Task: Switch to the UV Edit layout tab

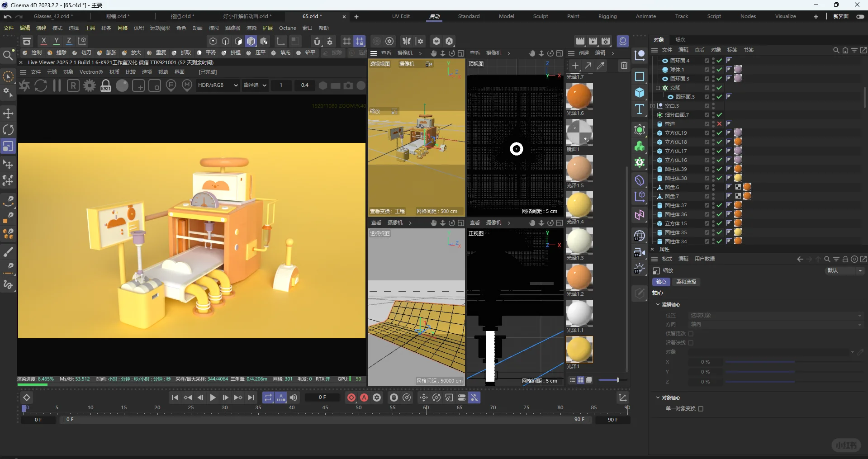Action: pos(401,16)
